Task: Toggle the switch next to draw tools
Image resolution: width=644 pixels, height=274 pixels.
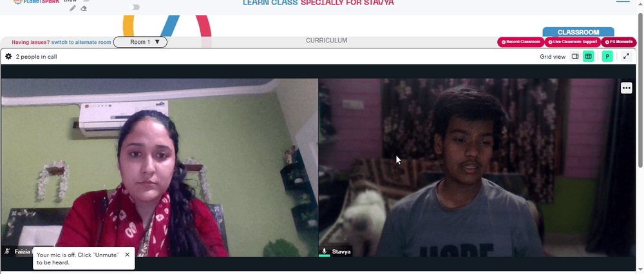Action: click(x=134, y=7)
